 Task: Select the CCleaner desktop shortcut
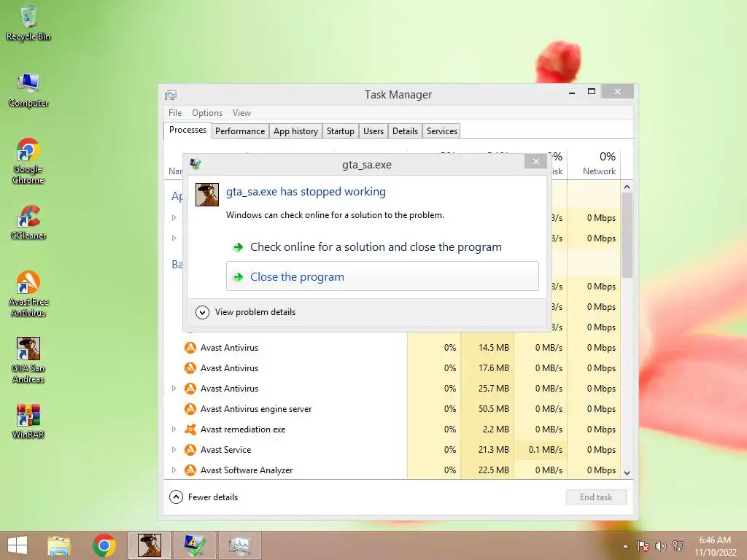coord(28,222)
